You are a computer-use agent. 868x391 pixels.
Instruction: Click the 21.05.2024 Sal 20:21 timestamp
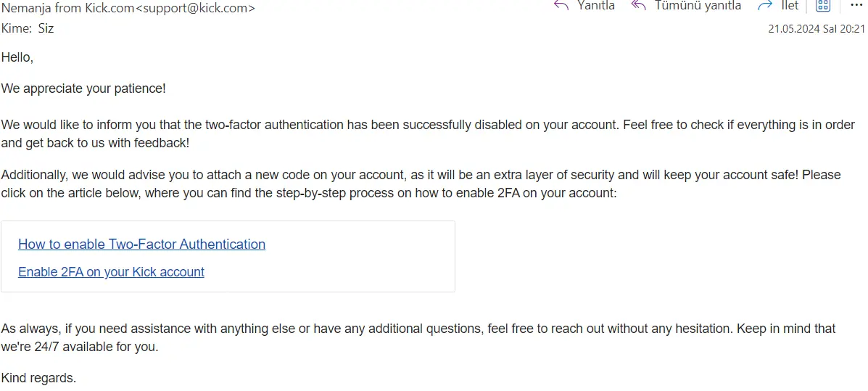click(816, 29)
